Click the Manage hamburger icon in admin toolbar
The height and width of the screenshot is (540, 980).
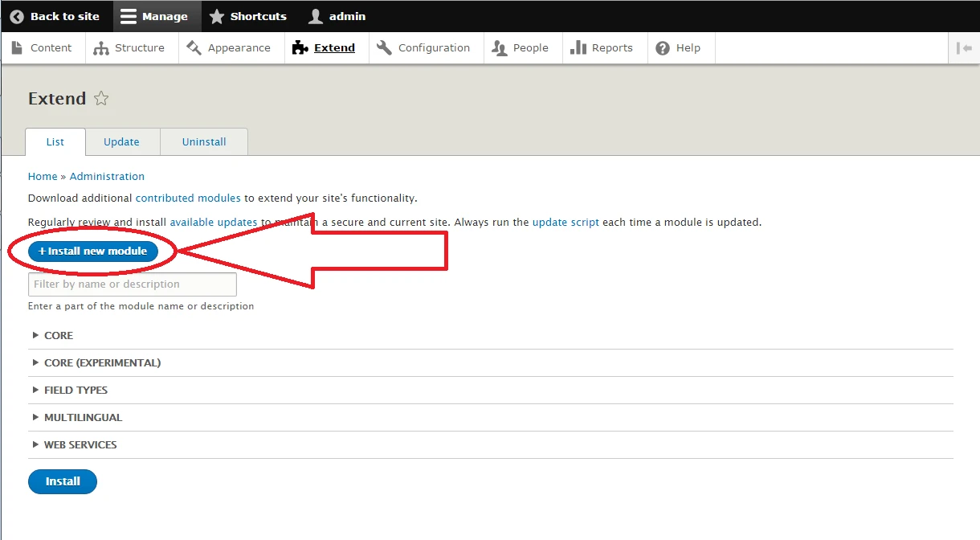(x=129, y=16)
